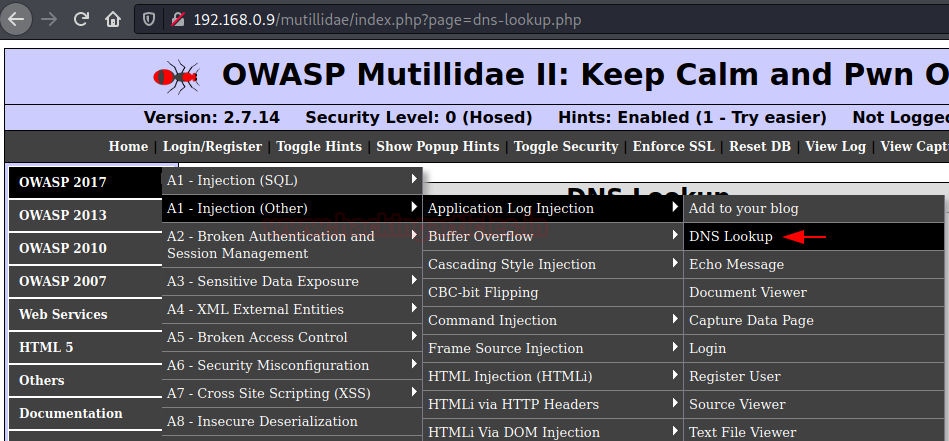949x441 pixels.
Task: Expand HTMLi via HTTP Headers arrow
Action: (x=675, y=403)
